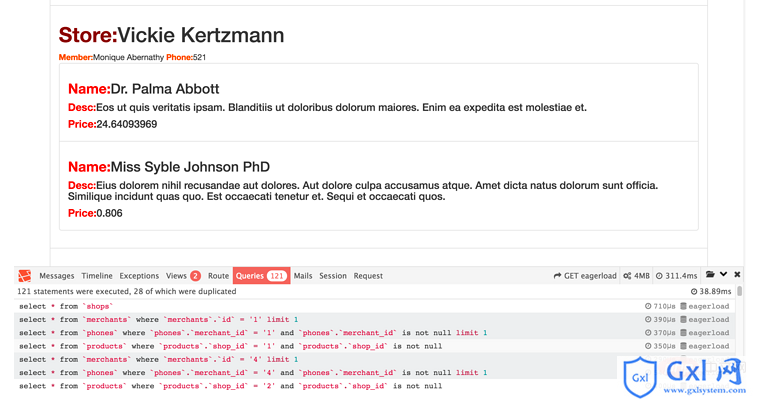Click the GET eagerload request indicator
This screenshot has width=757, height=400.
(x=585, y=276)
